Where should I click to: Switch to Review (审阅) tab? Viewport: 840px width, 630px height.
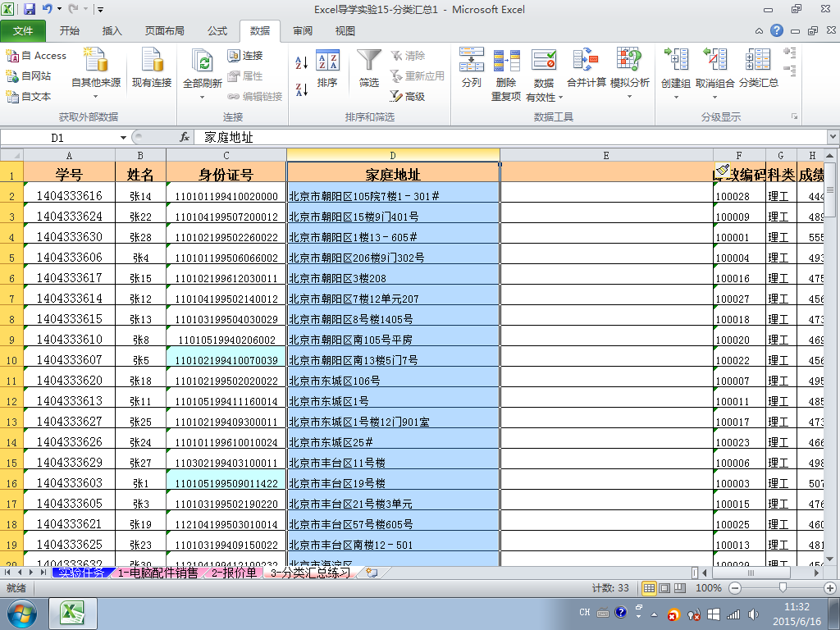[303, 31]
